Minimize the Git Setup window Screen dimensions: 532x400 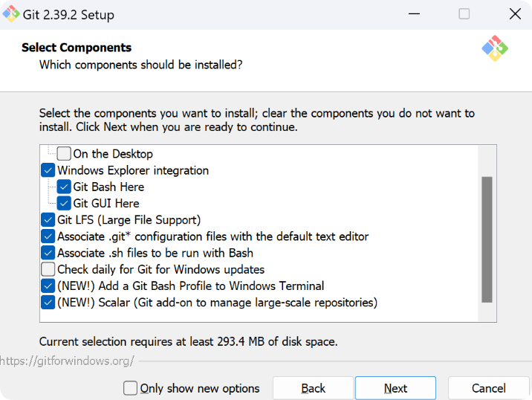point(414,14)
